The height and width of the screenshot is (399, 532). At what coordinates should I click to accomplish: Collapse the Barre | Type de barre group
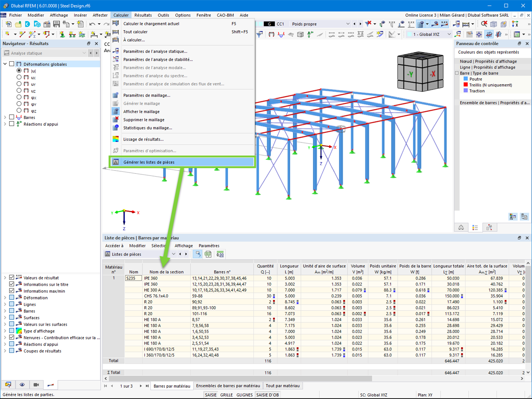pos(457,73)
